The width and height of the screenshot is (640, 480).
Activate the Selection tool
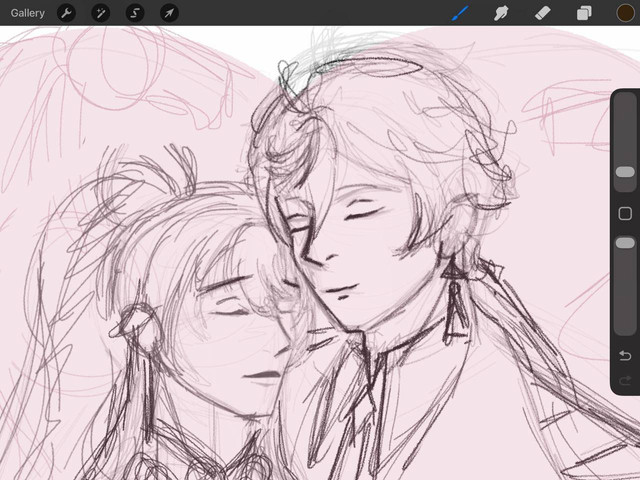tap(135, 13)
